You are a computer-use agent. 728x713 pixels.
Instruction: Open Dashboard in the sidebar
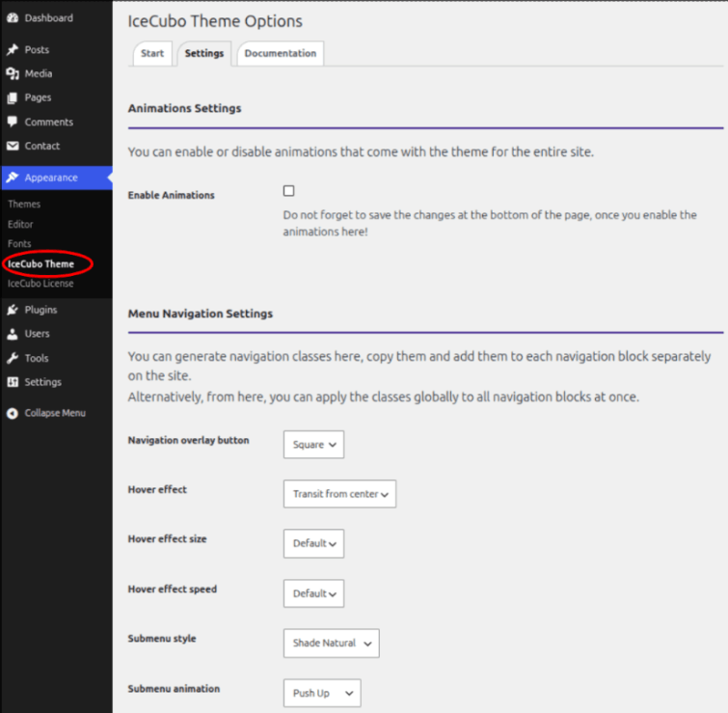56,18
